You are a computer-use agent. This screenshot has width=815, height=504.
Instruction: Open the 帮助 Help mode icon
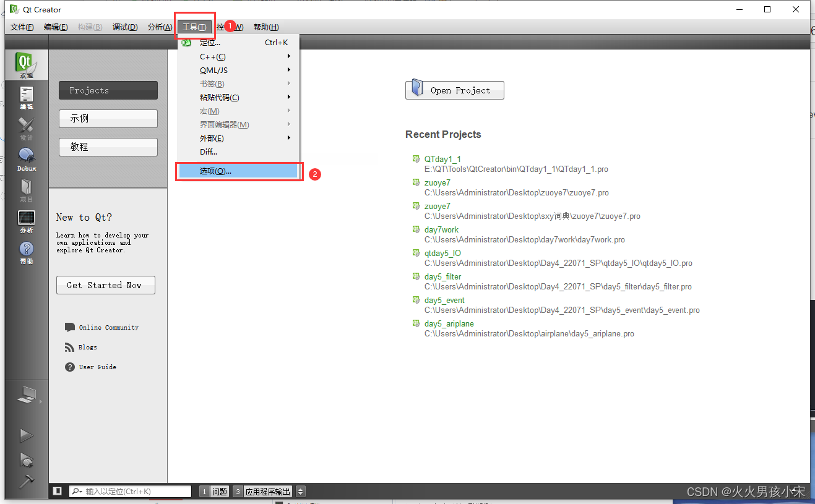(26, 252)
